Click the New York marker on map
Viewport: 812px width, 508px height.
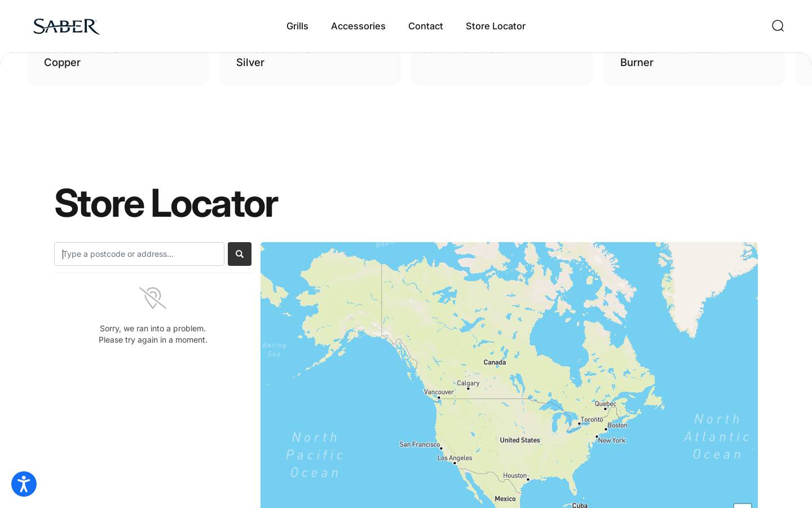(597, 436)
